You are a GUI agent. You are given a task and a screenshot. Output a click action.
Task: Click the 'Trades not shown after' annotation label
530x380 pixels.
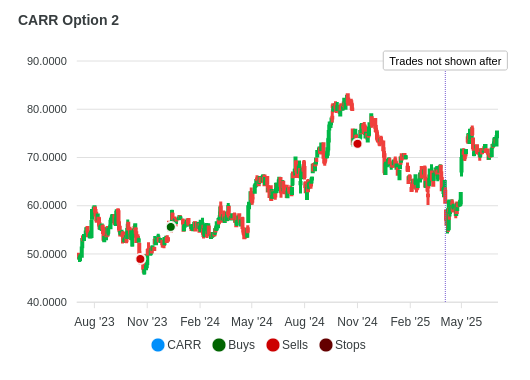[445, 61]
